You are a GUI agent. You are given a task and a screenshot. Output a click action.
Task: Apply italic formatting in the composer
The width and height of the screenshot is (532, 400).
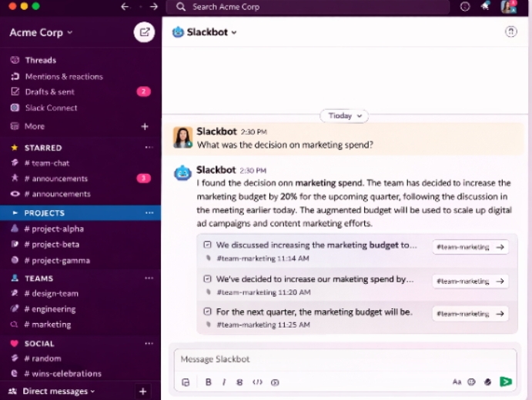pyautogui.click(x=224, y=382)
